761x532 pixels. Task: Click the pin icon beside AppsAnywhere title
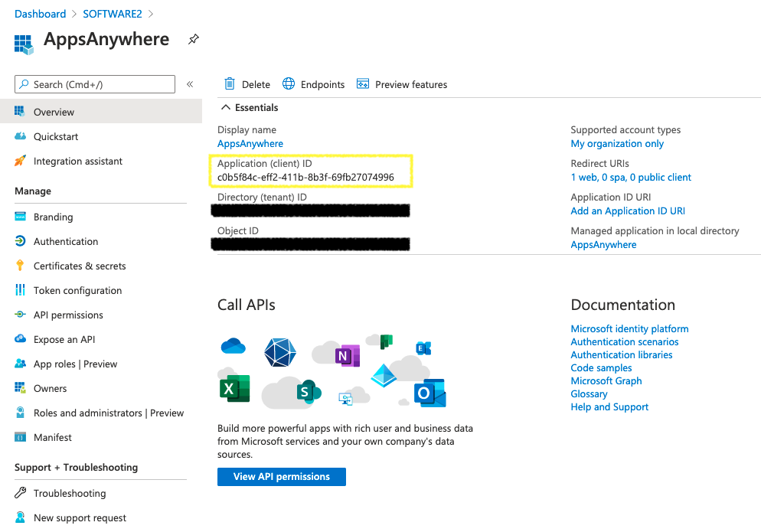click(194, 40)
